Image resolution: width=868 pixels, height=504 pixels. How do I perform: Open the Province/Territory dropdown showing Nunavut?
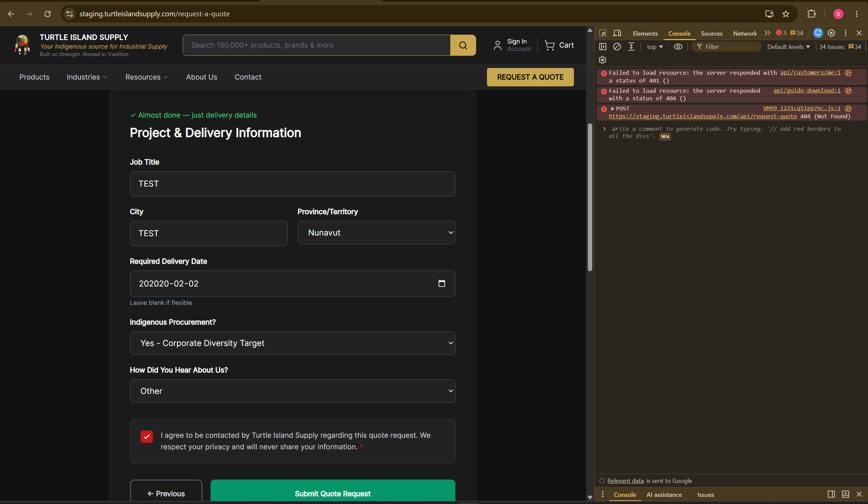point(376,233)
